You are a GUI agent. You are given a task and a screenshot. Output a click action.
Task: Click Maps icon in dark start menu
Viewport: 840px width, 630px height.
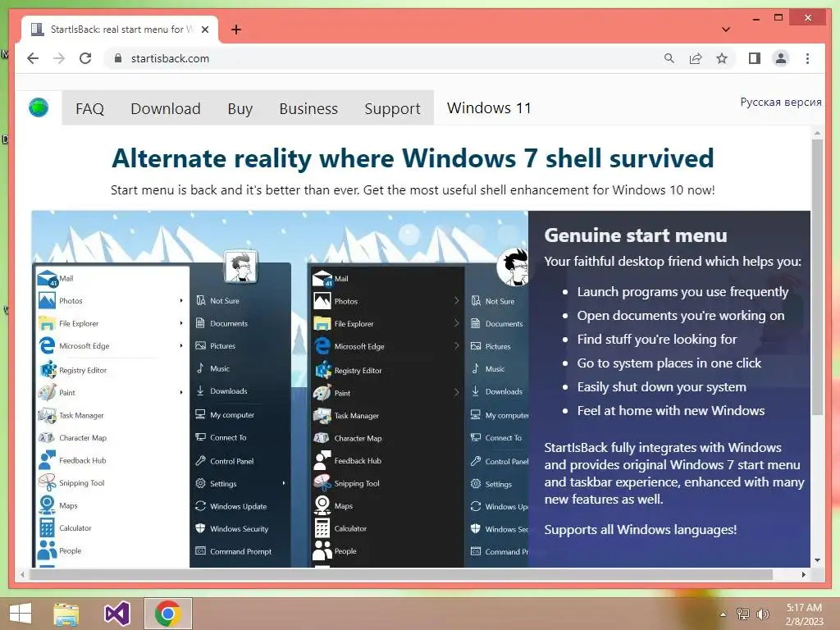(x=322, y=505)
